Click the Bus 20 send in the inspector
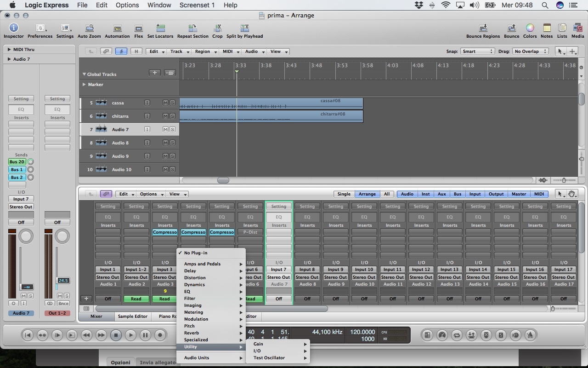This screenshot has width=588, height=368. click(17, 162)
